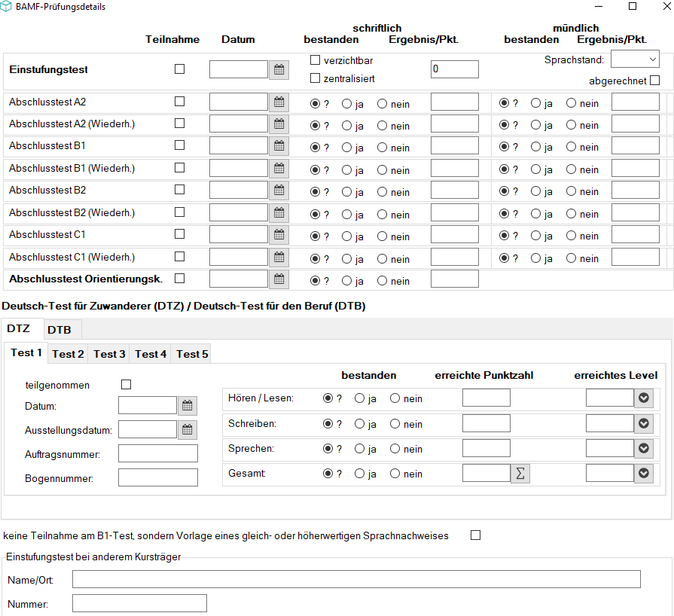This screenshot has width=674, height=616.
Task: Open the Test 4 tab
Action: pos(151,354)
